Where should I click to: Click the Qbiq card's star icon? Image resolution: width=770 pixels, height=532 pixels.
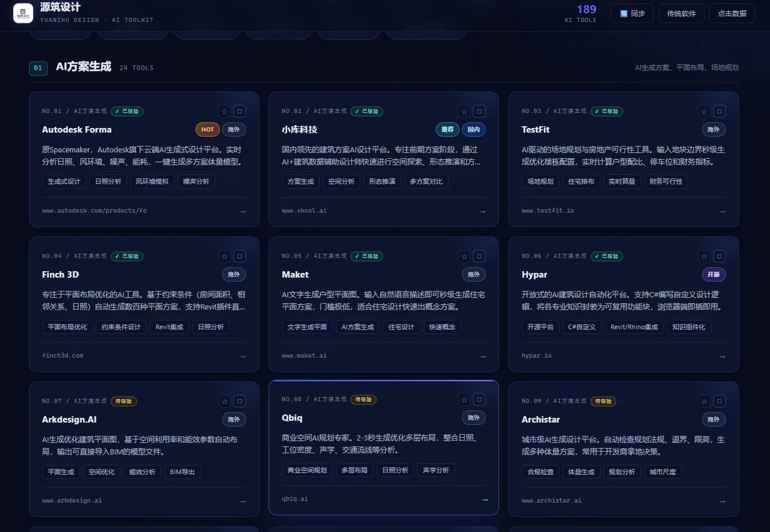(x=464, y=399)
